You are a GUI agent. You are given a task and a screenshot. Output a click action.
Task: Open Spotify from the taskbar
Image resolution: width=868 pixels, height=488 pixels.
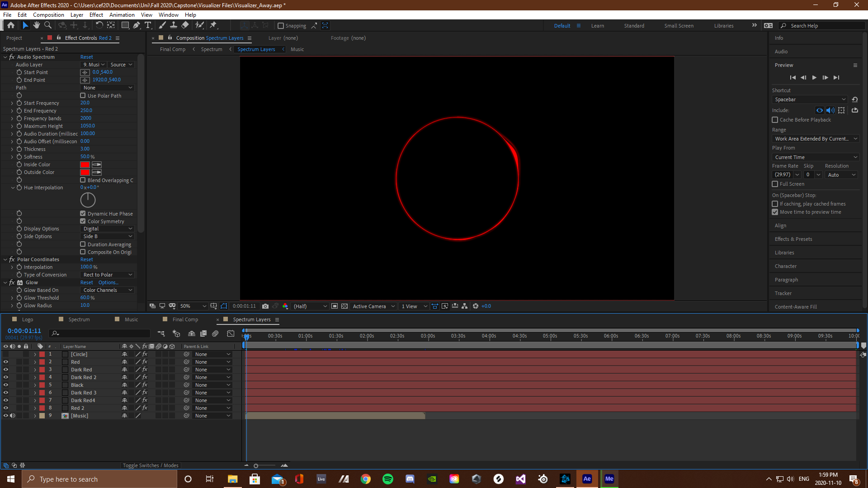click(x=387, y=479)
